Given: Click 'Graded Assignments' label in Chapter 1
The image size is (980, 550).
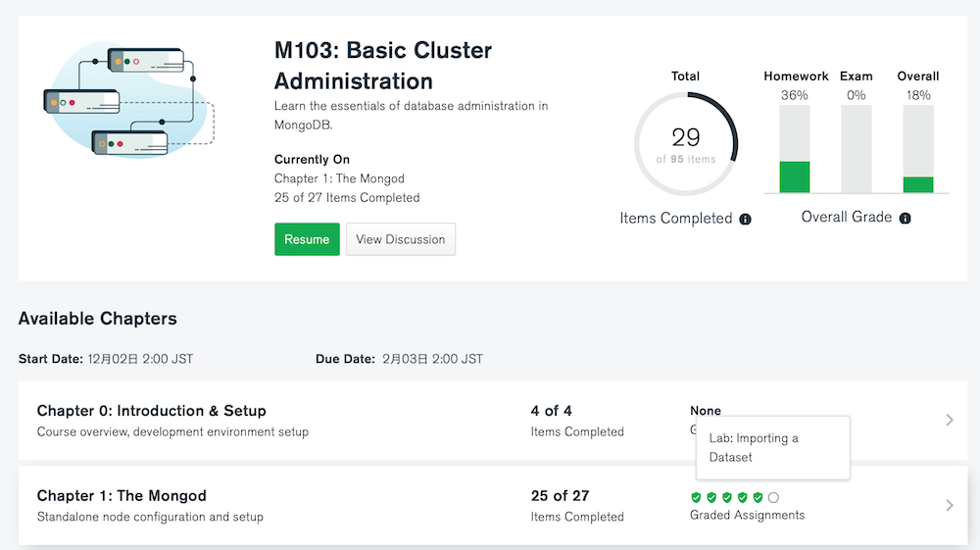Looking at the screenshot, I should [x=748, y=515].
